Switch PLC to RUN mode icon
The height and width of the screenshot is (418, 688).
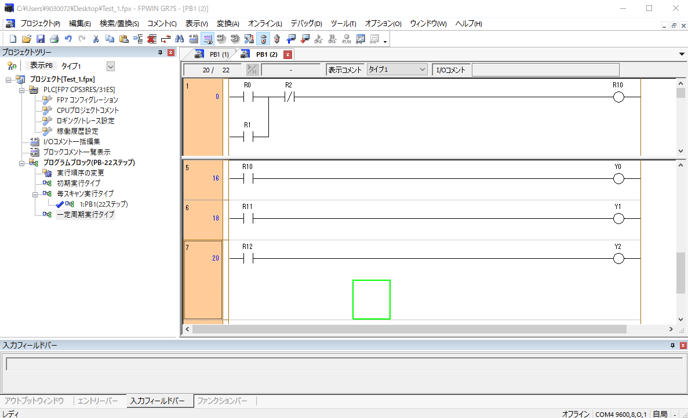[347, 39]
